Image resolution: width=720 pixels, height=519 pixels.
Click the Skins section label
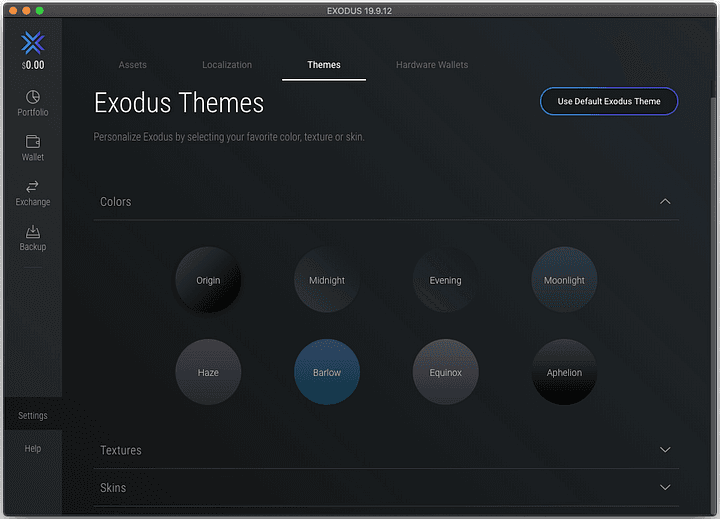tap(113, 488)
